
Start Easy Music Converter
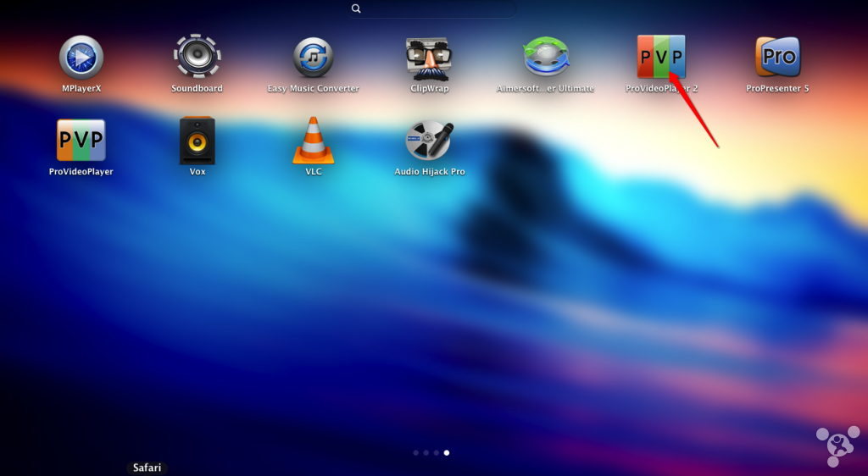[313, 58]
